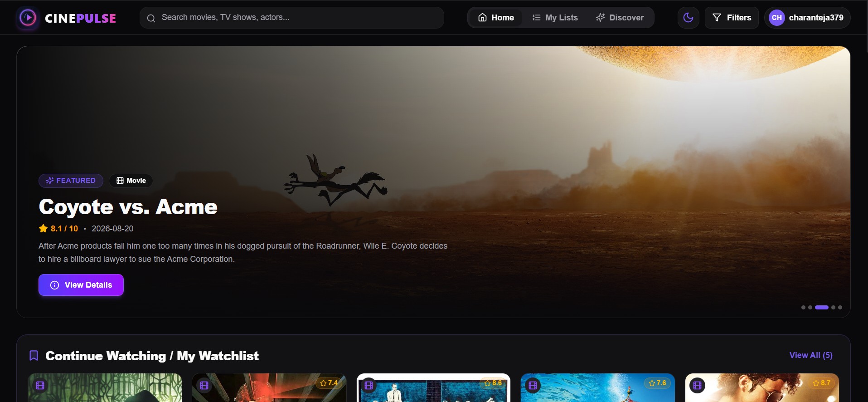This screenshot has width=868, height=402.
Task: Click the gold star beside 8.1 / 10
Action: coord(44,229)
